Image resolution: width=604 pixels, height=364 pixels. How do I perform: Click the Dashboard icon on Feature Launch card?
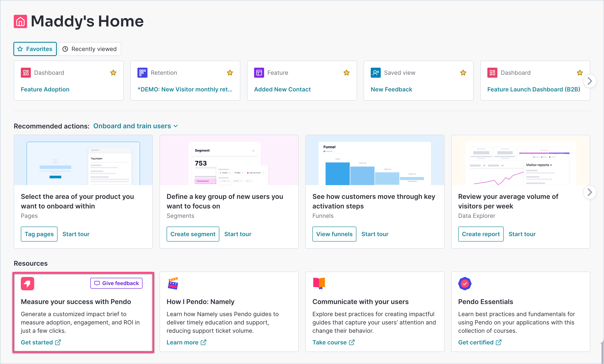492,73
